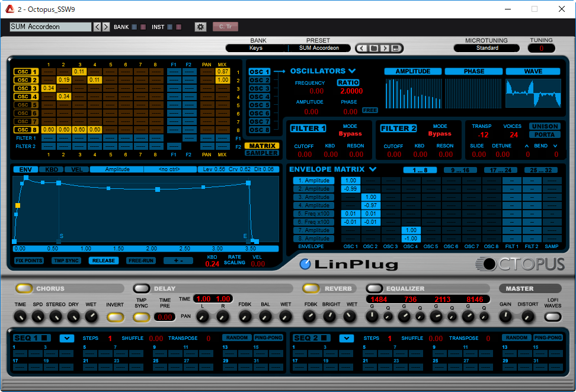Adjust the Reverb BRIGHT knob
Viewport: 576px width, 392px height.
point(329,316)
